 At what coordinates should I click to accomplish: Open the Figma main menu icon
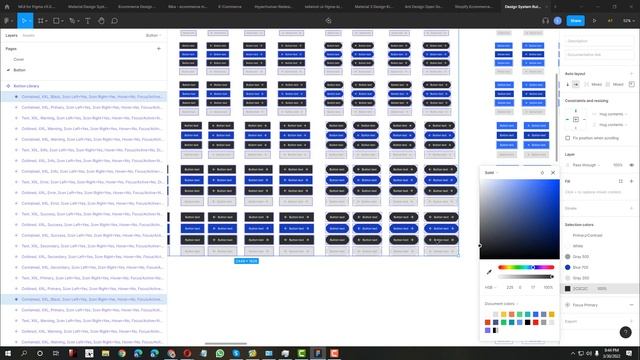[x=7, y=20]
